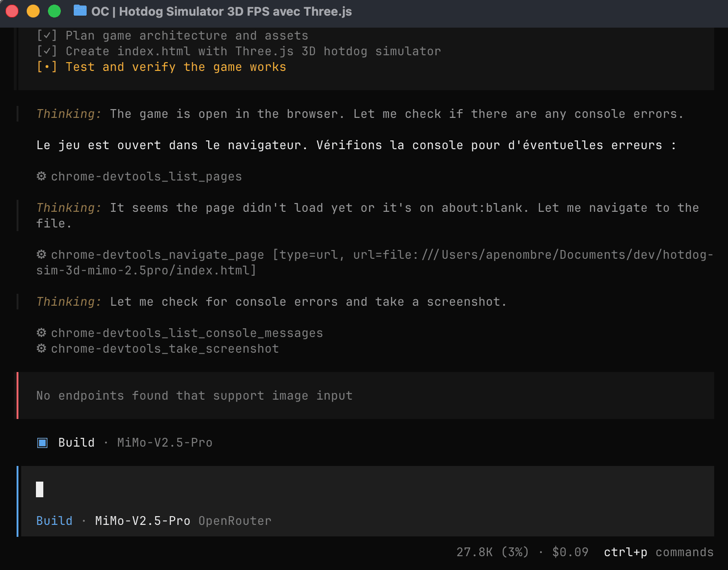This screenshot has height=570, width=728.
Task: Click the 'No endpoints found' error message
Action: [194, 396]
